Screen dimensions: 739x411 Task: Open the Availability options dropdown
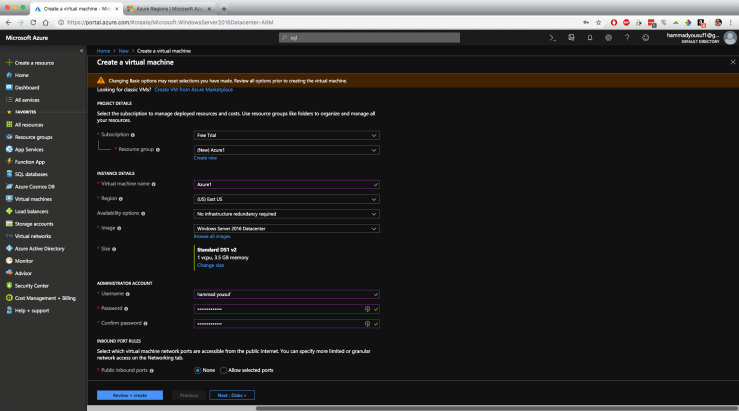[287, 214]
